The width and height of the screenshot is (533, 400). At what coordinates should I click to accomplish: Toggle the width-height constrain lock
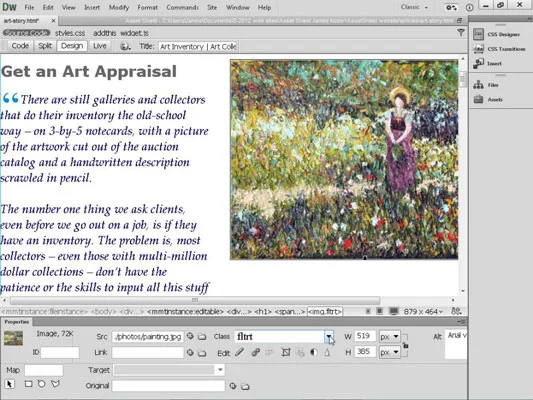click(x=405, y=345)
